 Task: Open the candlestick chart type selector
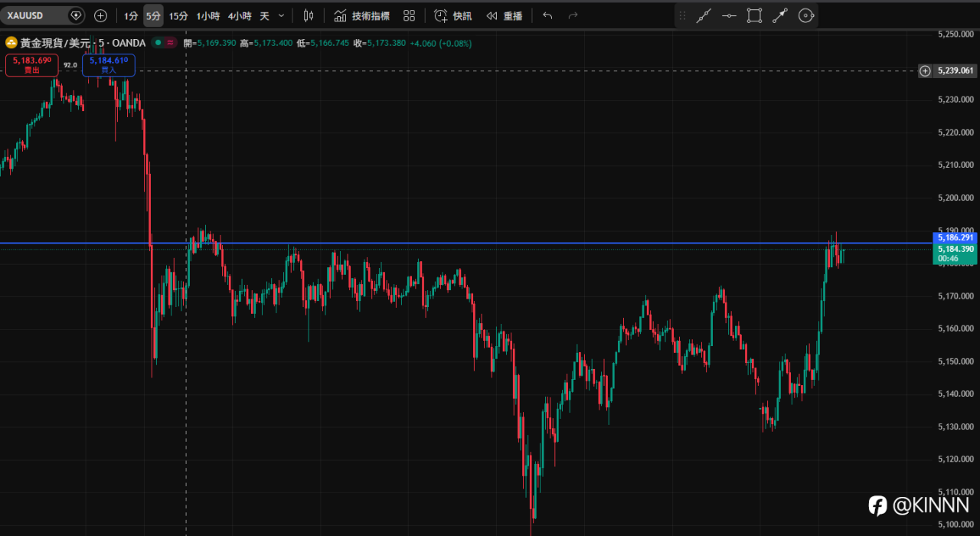point(309,15)
